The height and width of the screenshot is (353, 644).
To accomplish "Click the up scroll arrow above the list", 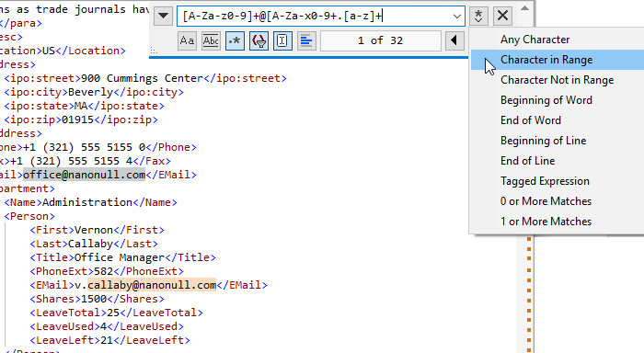I will coord(524,8).
